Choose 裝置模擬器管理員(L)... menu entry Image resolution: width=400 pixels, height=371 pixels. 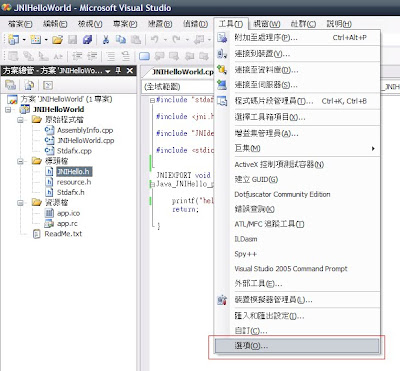click(x=297, y=300)
